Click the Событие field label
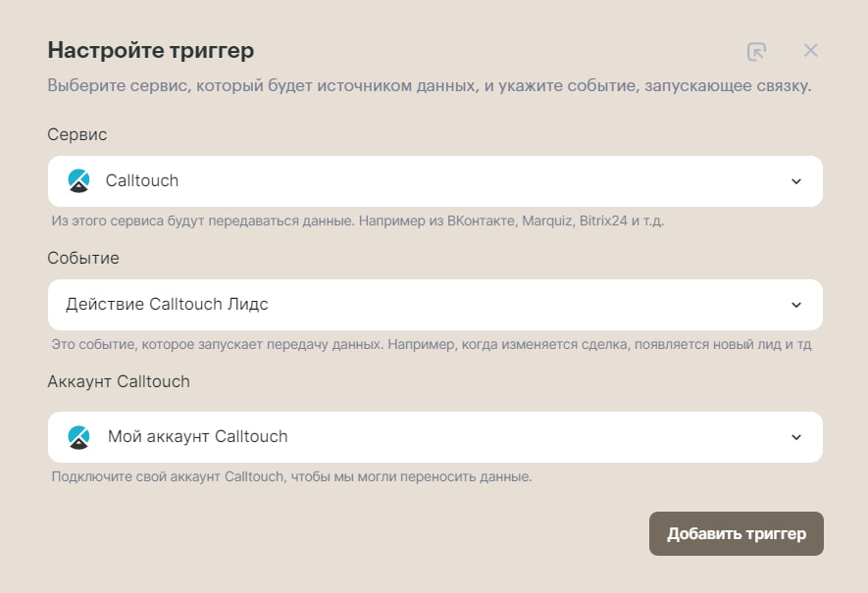868x593 pixels. click(x=83, y=258)
